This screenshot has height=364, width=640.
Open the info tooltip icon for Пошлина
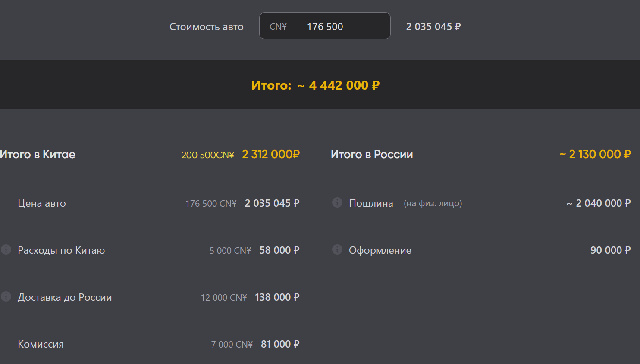pos(337,202)
